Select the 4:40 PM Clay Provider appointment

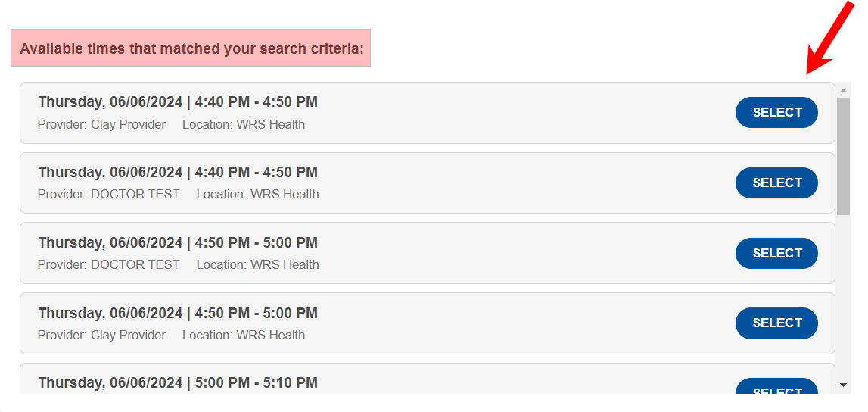pos(776,113)
